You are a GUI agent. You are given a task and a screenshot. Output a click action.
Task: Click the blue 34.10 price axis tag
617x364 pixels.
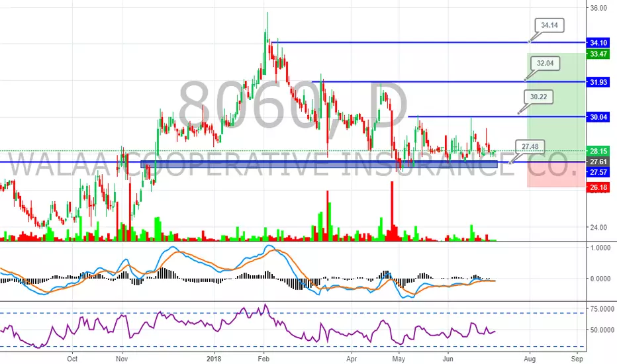point(598,42)
